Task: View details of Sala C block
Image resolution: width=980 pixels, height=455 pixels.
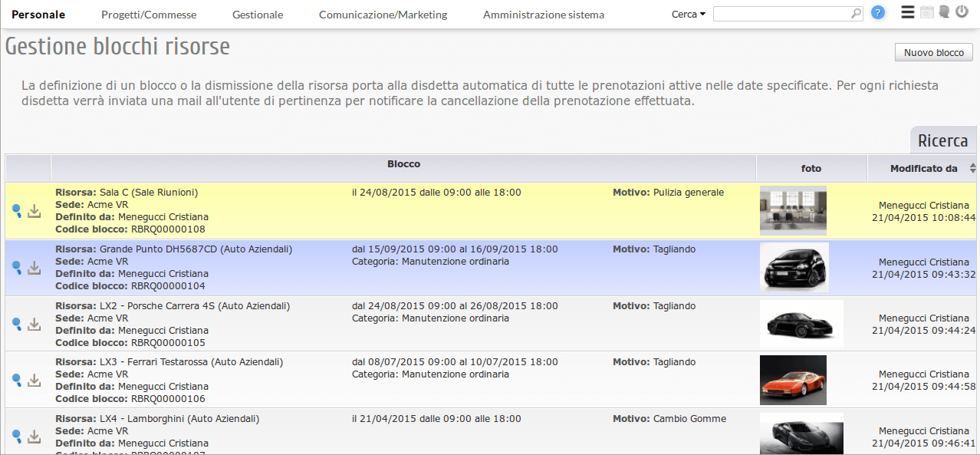Action: pyautogui.click(x=17, y=211)
